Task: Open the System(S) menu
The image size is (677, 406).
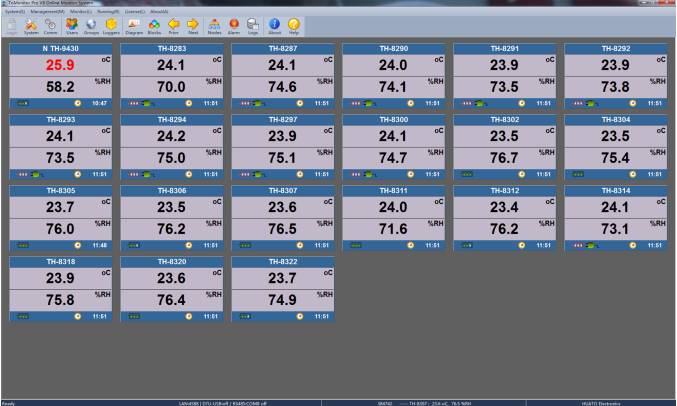Action: point(15,10)
